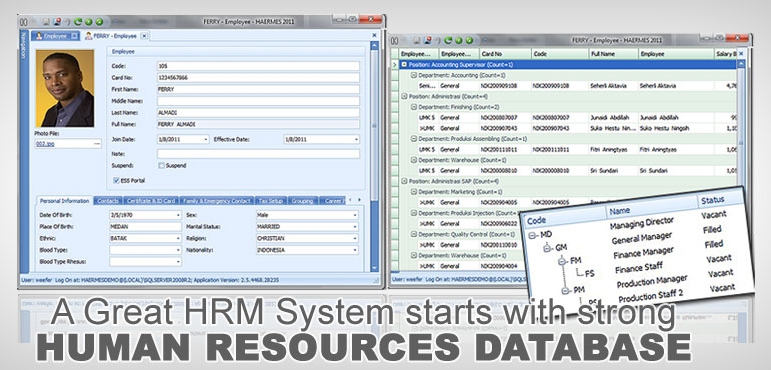Open the Effective Date dropdown
This screenshot has width=771, height=370.
(356, 140)
